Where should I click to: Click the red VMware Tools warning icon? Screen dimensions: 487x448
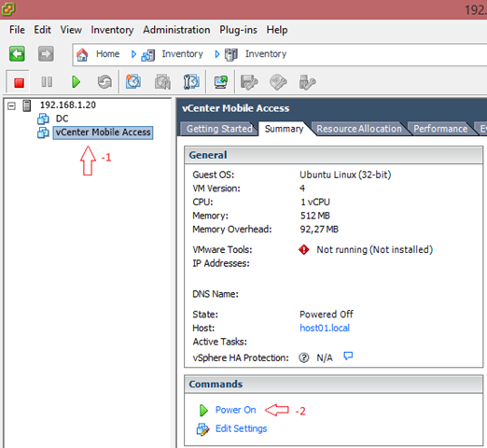tap(304, 249)
